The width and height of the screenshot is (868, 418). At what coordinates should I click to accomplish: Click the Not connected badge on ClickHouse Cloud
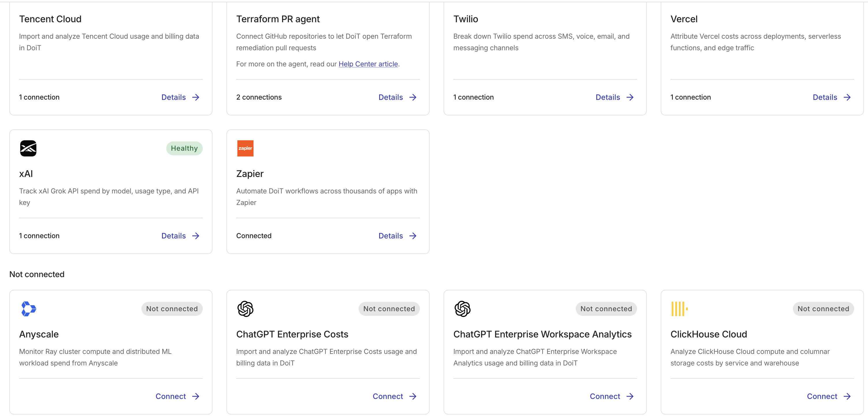[823, 309]
